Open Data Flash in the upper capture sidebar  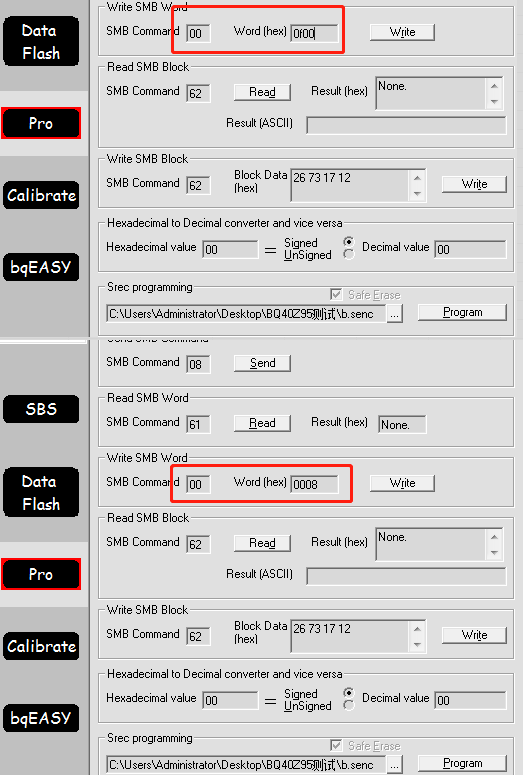point(41,42)
